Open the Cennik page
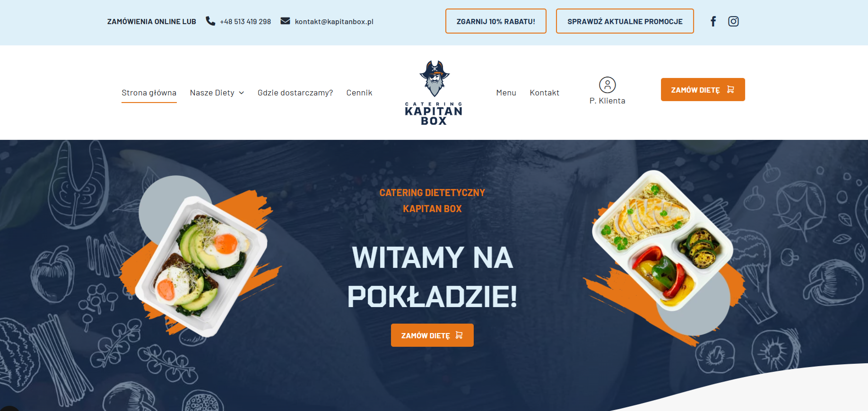 359,93
